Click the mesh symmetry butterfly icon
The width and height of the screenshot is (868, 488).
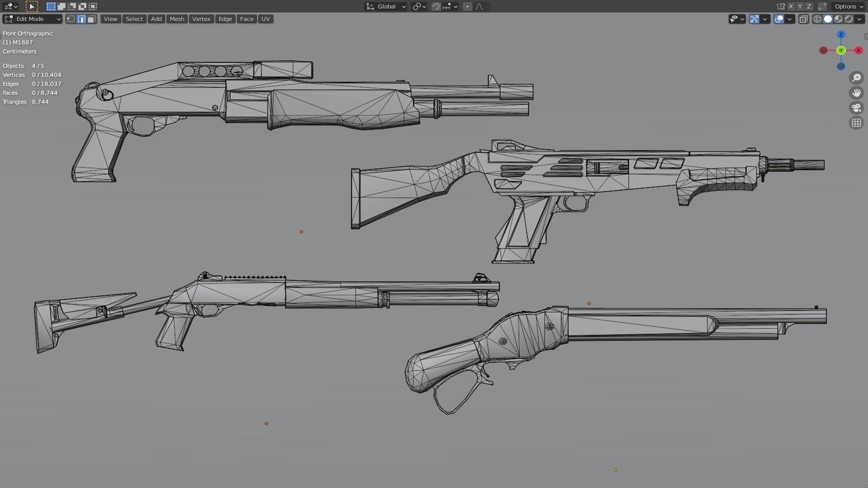[x=781, y=6]
